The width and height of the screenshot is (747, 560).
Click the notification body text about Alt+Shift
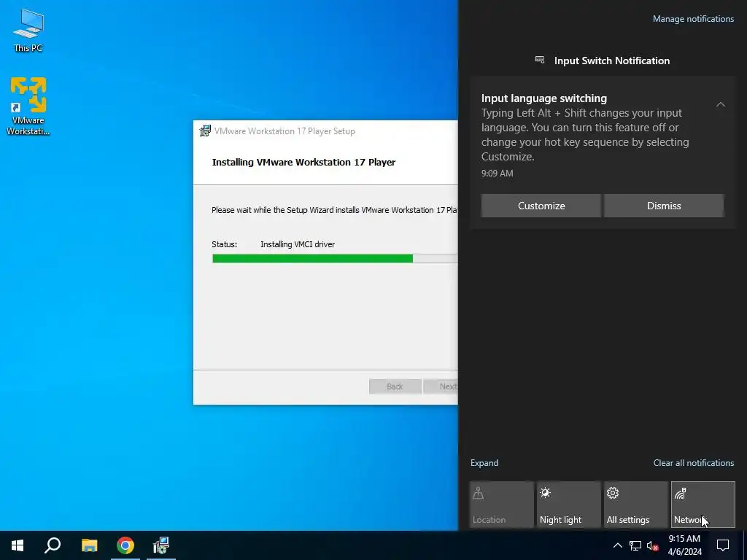[585, 135]
